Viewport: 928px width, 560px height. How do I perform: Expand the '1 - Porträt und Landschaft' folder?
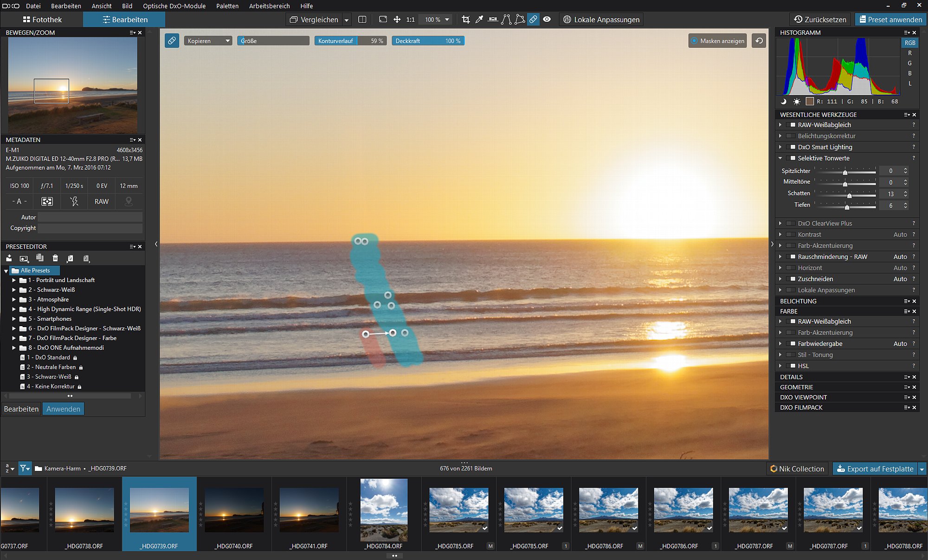[14, 280]
